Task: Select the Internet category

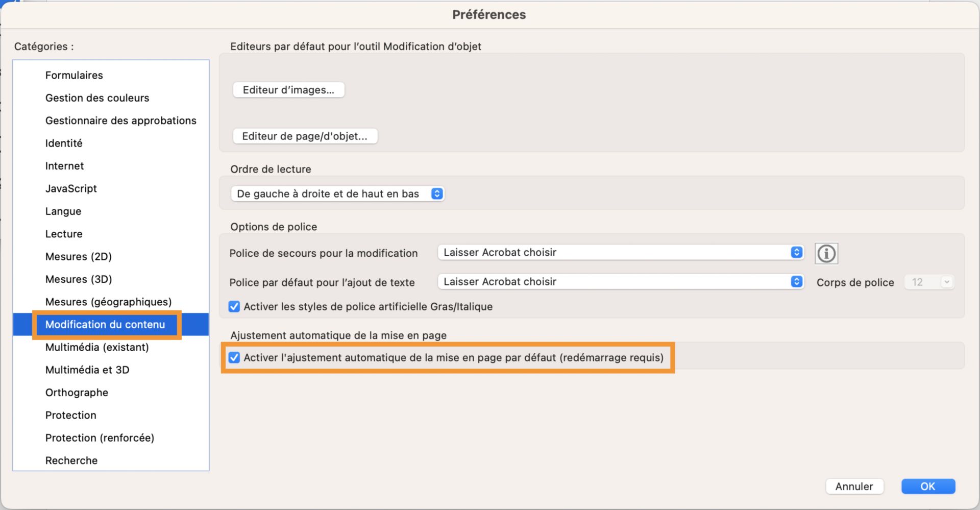Action: click(x=64, y=165)
